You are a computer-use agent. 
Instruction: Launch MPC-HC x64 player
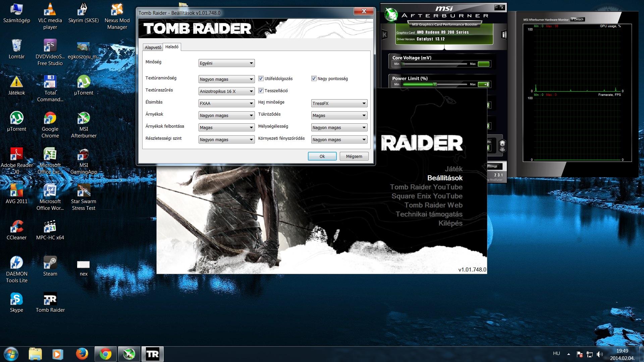click(50, 230)
